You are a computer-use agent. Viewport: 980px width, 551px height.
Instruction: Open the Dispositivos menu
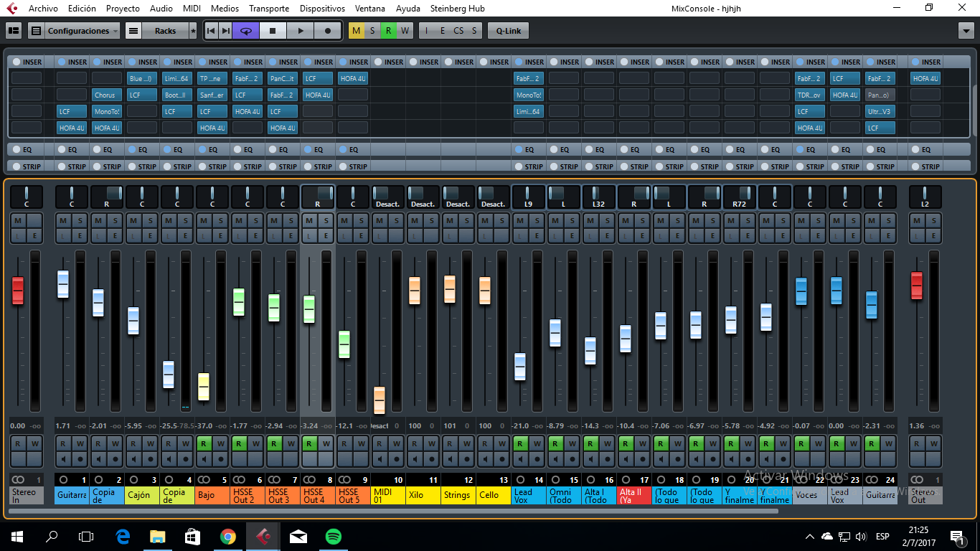click(322, 9)
